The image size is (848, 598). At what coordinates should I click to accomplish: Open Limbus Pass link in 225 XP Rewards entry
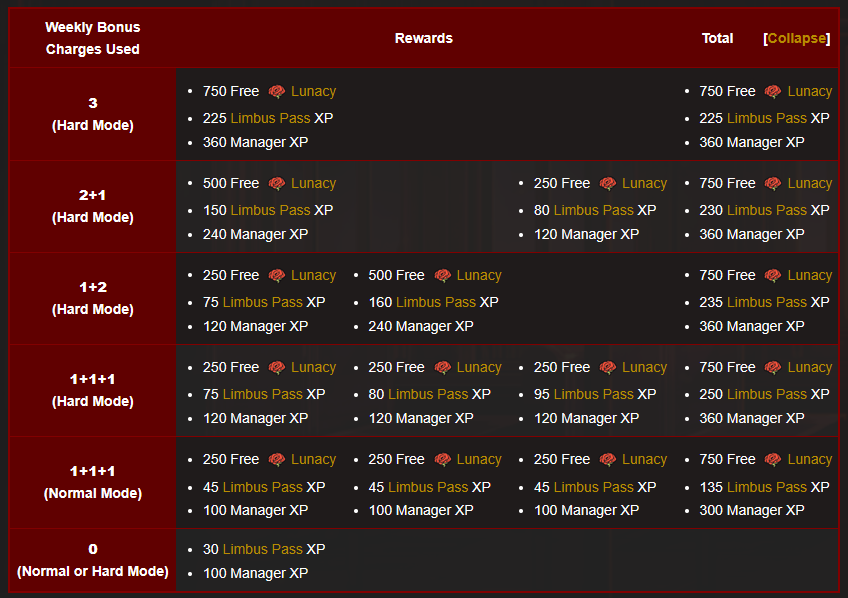(270, 118)
